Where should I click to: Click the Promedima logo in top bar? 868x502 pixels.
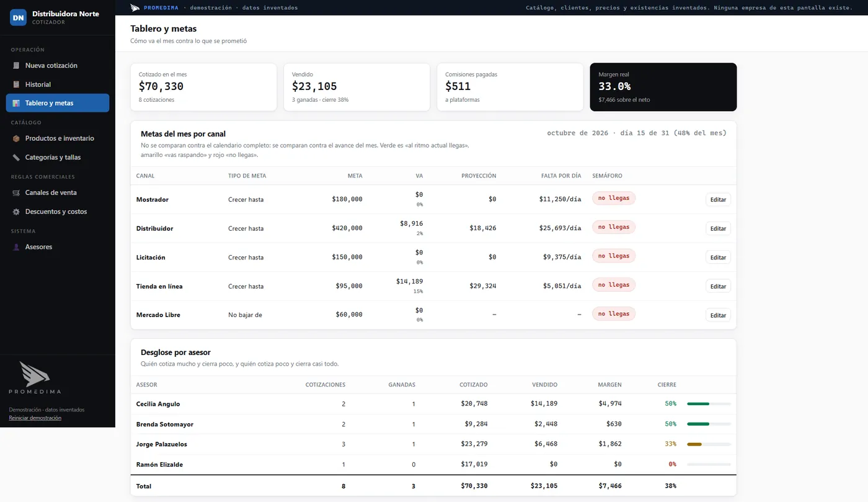135,7
